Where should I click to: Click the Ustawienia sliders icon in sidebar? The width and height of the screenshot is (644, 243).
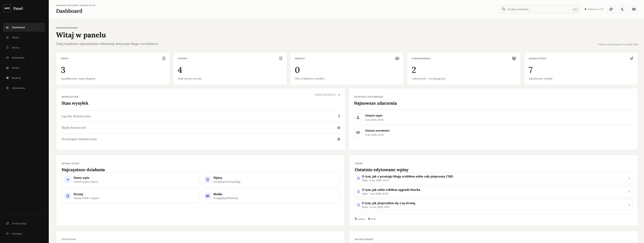tap(7, 88)
